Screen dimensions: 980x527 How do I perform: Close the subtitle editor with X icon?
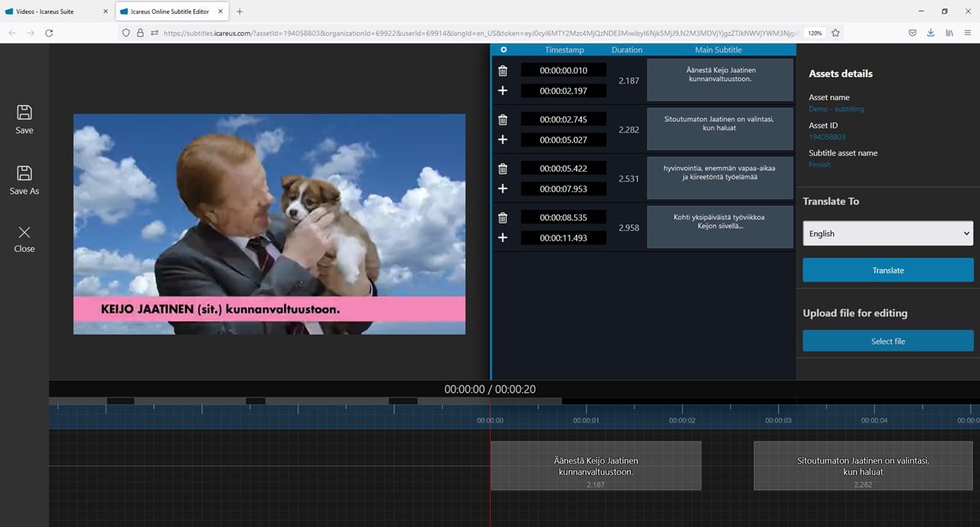tap(24, 232)
